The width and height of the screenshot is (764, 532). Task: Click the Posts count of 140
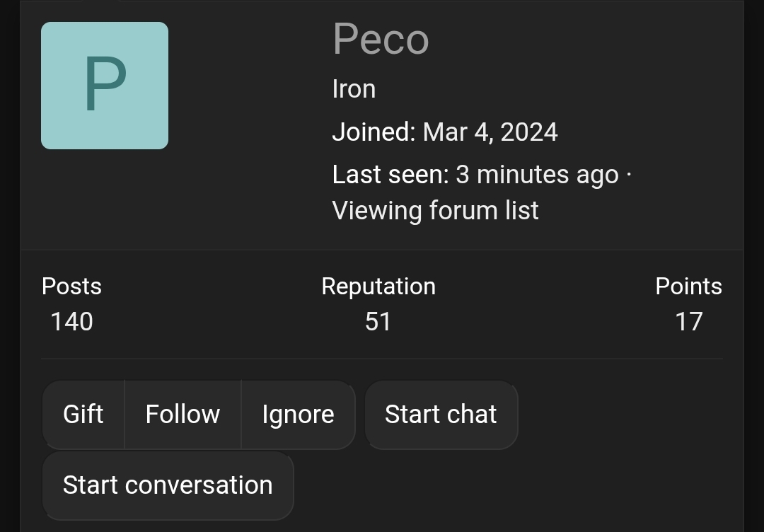pyautogui.click(x=71, y=321)
